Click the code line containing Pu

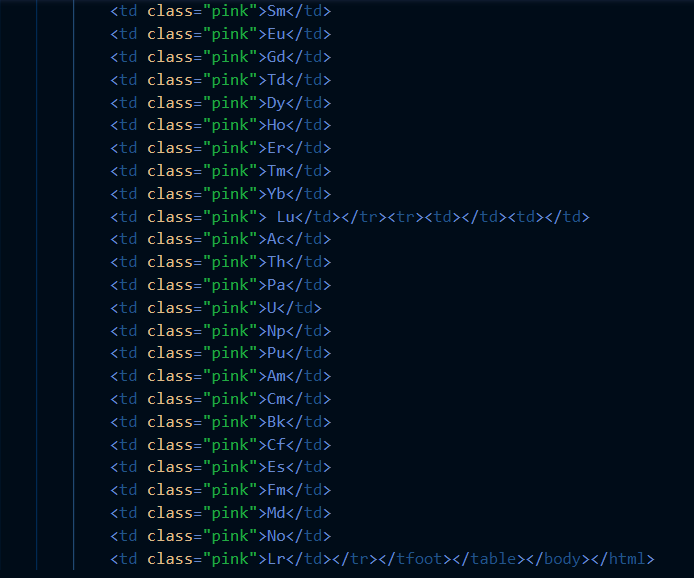220,353
